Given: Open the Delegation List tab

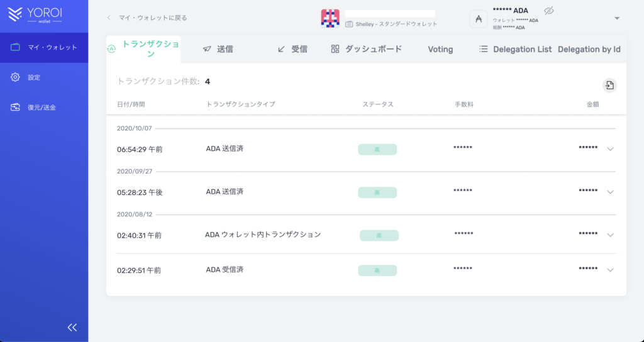Looking at the screenshot, I should (515, 49).
